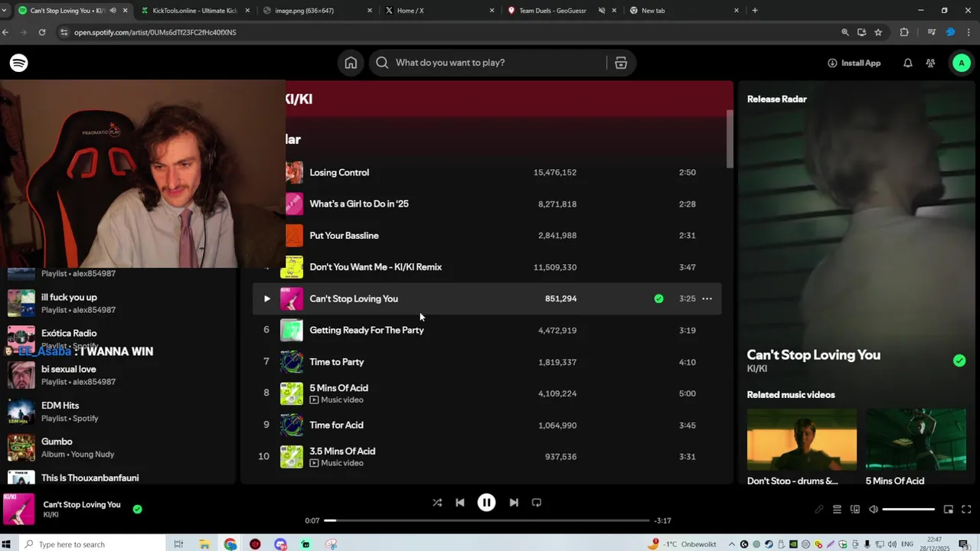Screen dimensions: 980x551
Task: Open the notifications bell
Action: tap(907, 63)
